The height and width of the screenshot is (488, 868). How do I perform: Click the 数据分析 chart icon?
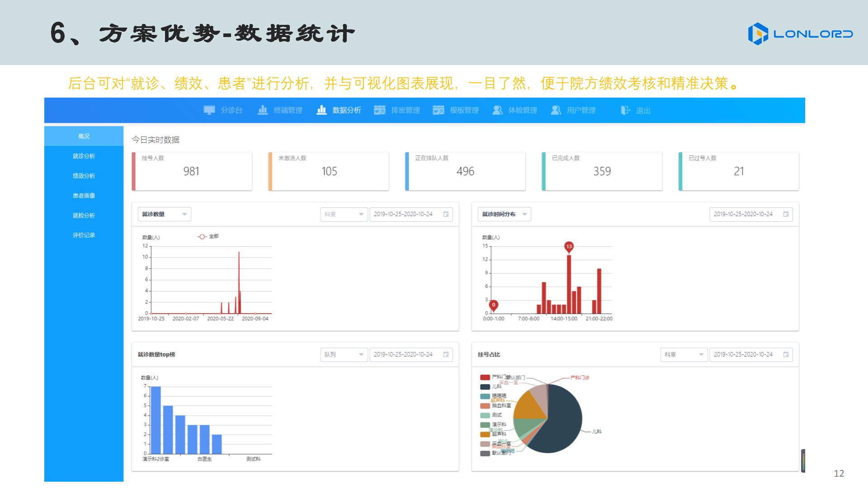(321, 110)
